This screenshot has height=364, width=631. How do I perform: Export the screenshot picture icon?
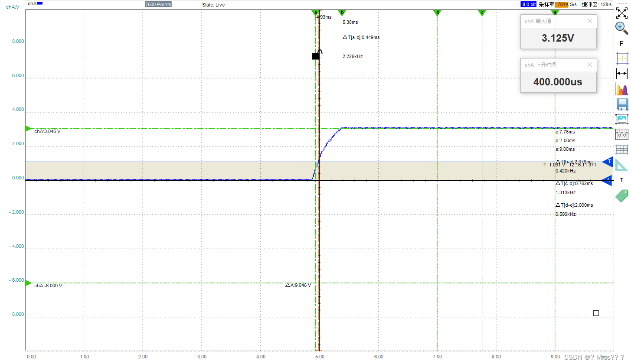(622, 119)
